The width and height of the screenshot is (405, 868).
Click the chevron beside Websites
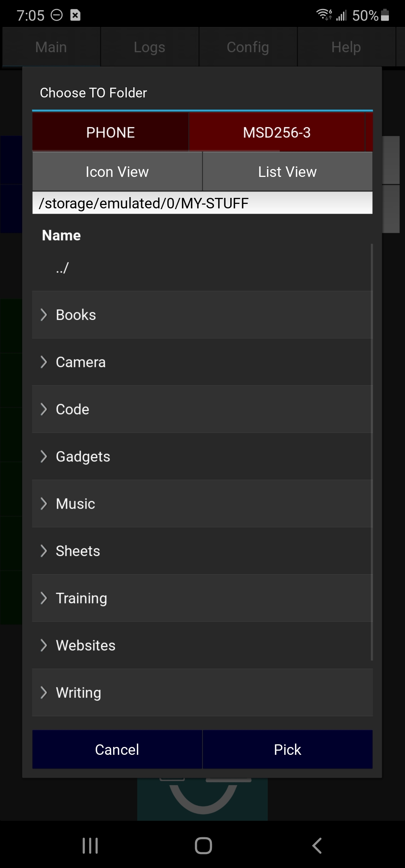click(x=44, y=645)
